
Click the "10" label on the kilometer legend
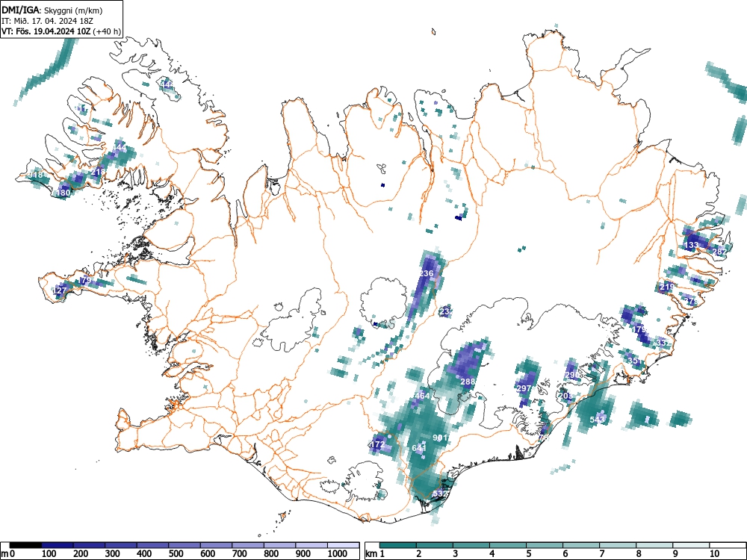(x=714, y=553)
